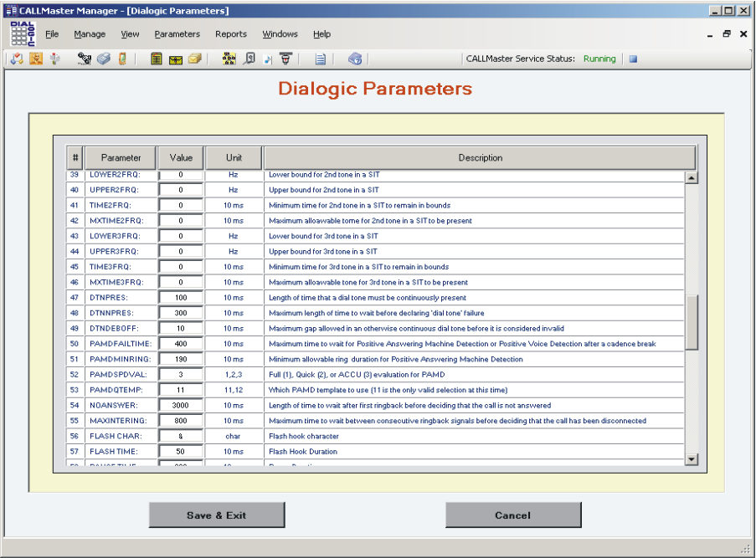Click the parameters table scrollbar thumb
The height and width of the screenshot is (558, 756).
[x=692, y=322]
